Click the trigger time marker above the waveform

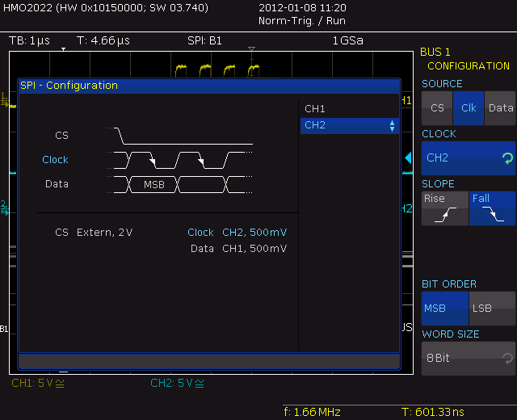pos(251,53)
